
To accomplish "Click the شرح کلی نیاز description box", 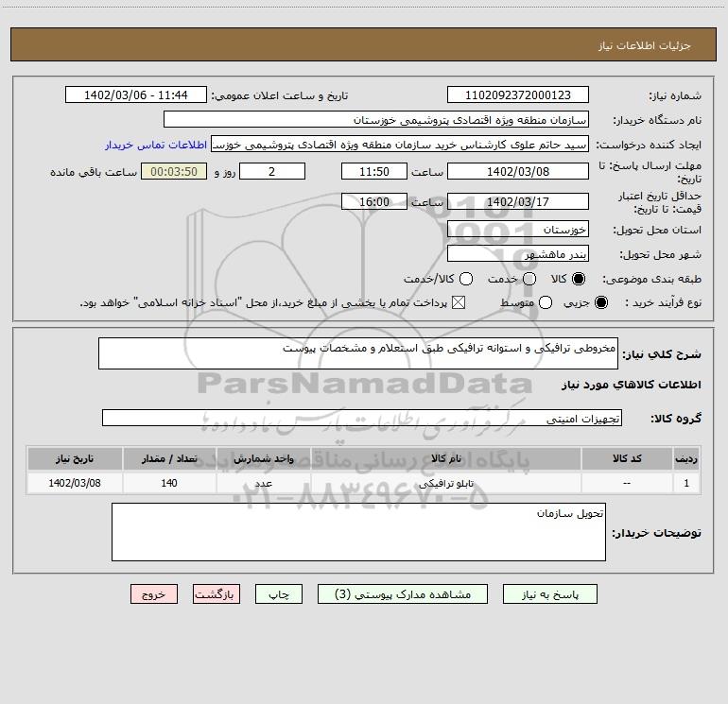I will (x=358, y=353).
